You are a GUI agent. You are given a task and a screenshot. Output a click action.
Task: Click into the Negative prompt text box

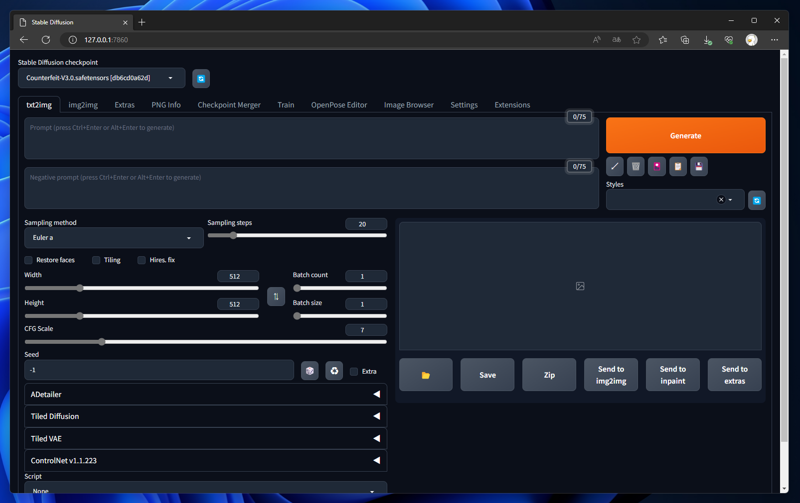[x=311, y=188]
